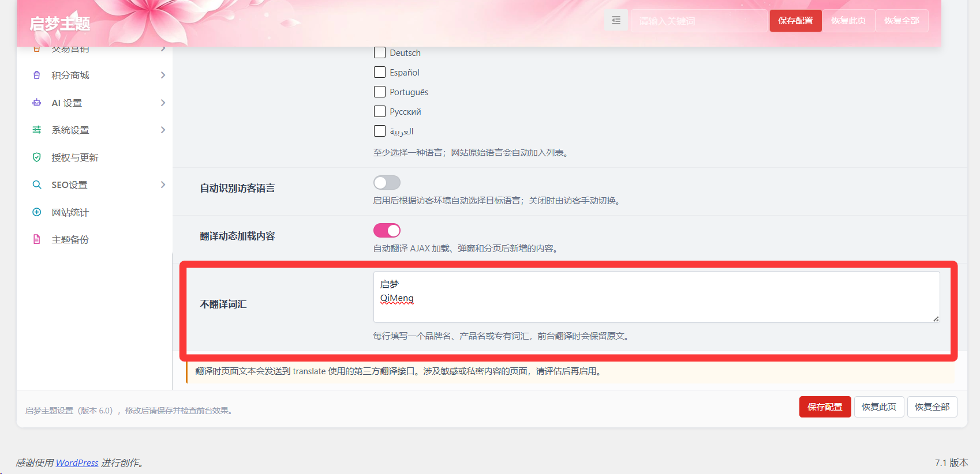
Task: Click the bottom 恢复全部 button
Action: tap(932, 407)
